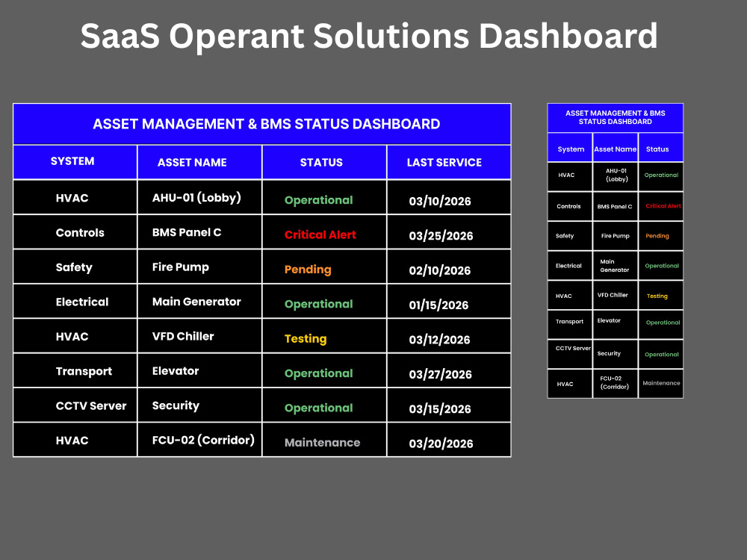Select 'Security' in the compact three-column table
Screen dimensions: 747x560
click(x=608, y=353)
